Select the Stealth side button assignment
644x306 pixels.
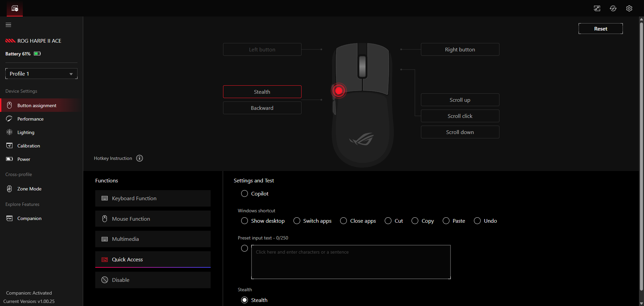pos(262,92)
